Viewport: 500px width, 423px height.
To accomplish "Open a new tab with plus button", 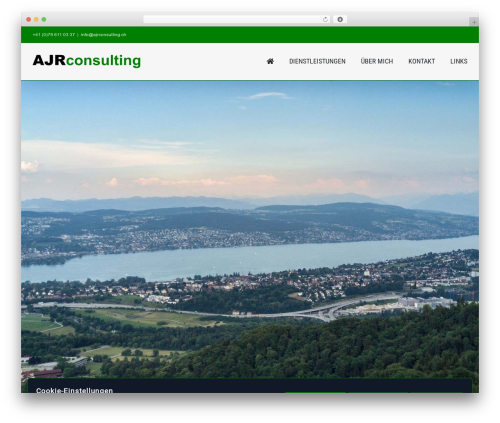I will (474, 22).
